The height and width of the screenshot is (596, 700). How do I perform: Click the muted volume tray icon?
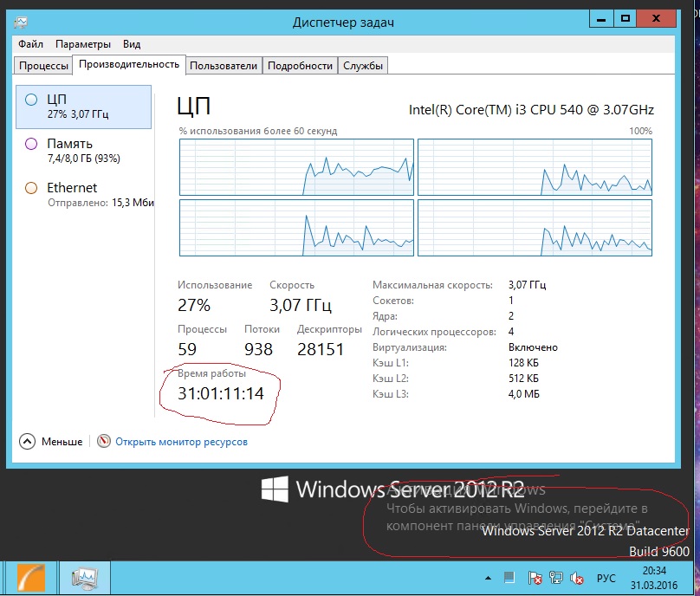pyautogui.click(x=577, y=578)
